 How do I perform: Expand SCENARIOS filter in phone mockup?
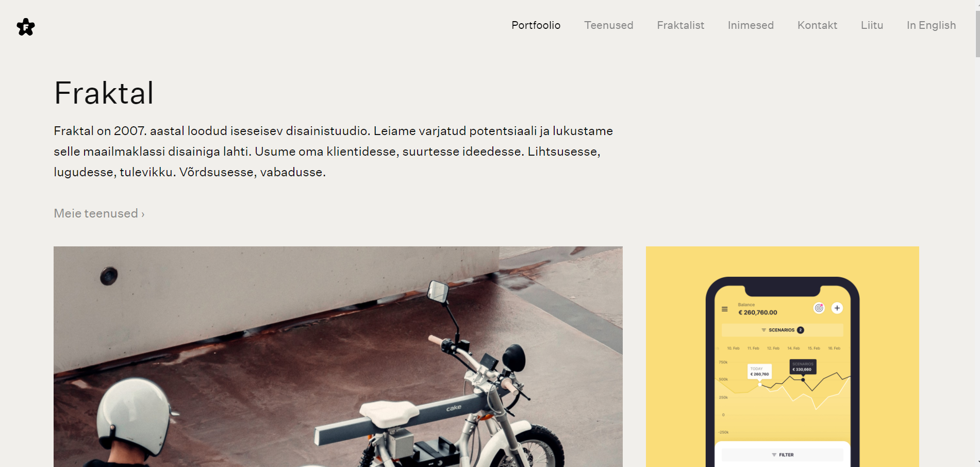pos(783,330)
